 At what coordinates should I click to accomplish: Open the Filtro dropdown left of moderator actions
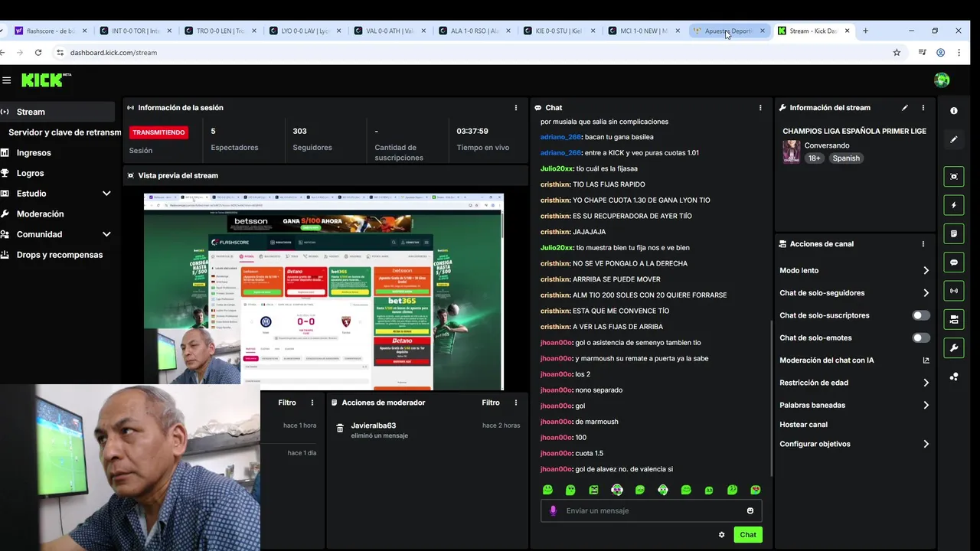287,403
